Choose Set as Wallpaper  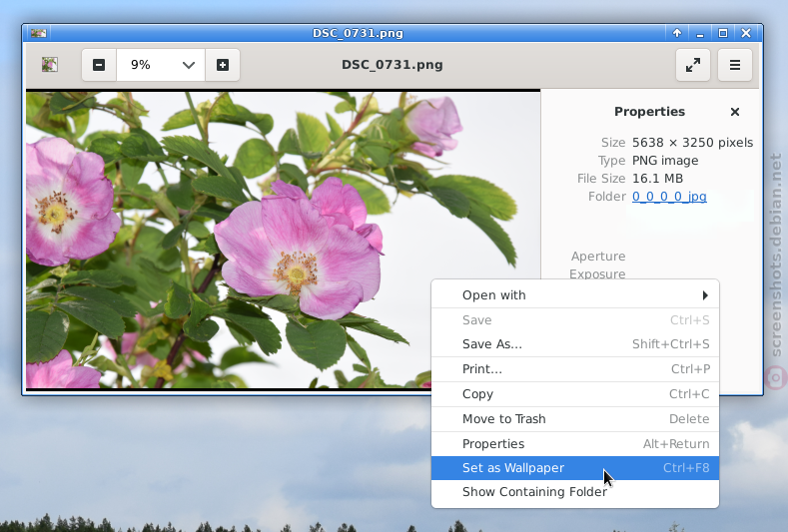coord(575,468)
